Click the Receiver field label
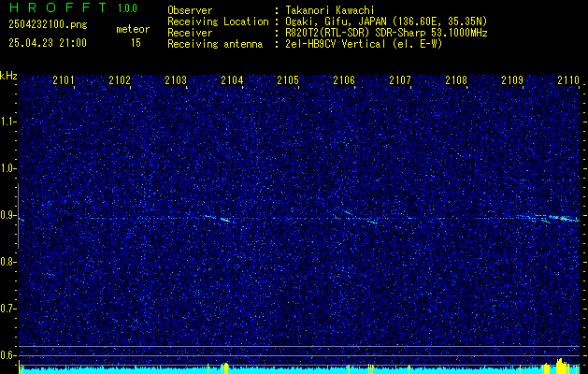Viewport: 588px width, 374px height. [x=190, y=33]
